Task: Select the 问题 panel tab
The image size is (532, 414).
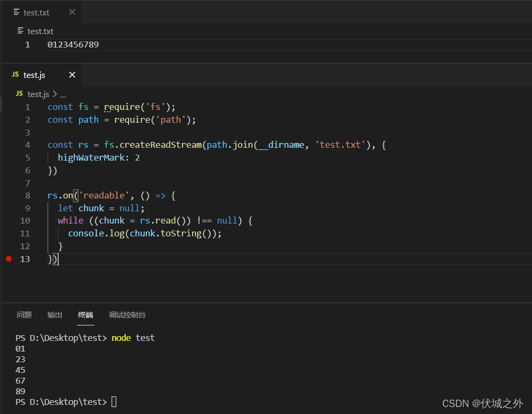Action: click(x=24, y=315)
